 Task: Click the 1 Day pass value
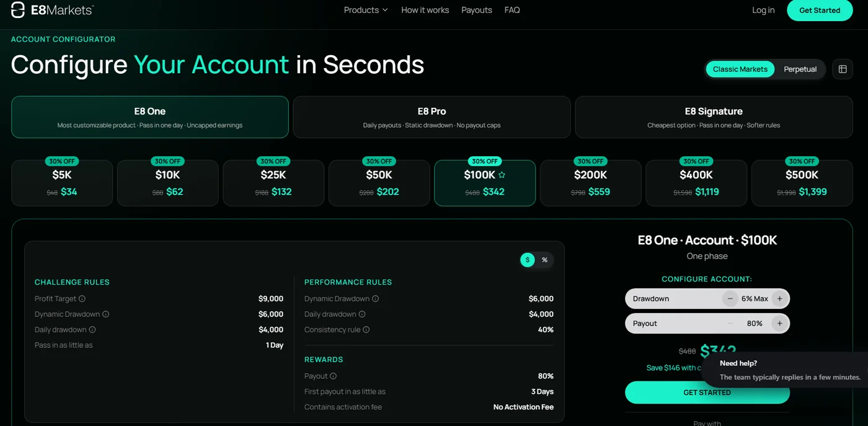click(x=275, y=345)
